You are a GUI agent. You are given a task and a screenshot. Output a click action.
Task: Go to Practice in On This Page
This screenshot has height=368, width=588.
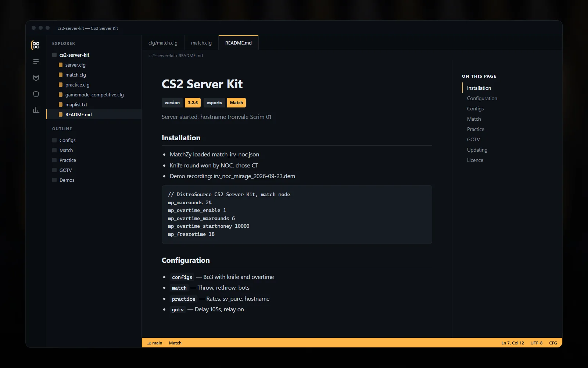pyautogui.click(x=476, y=129)
